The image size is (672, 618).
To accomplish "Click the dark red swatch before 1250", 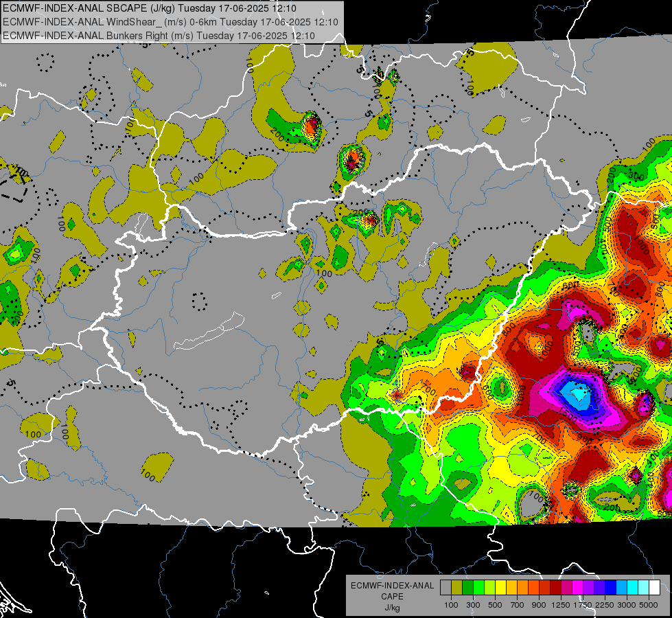I will tap(556, 587).
